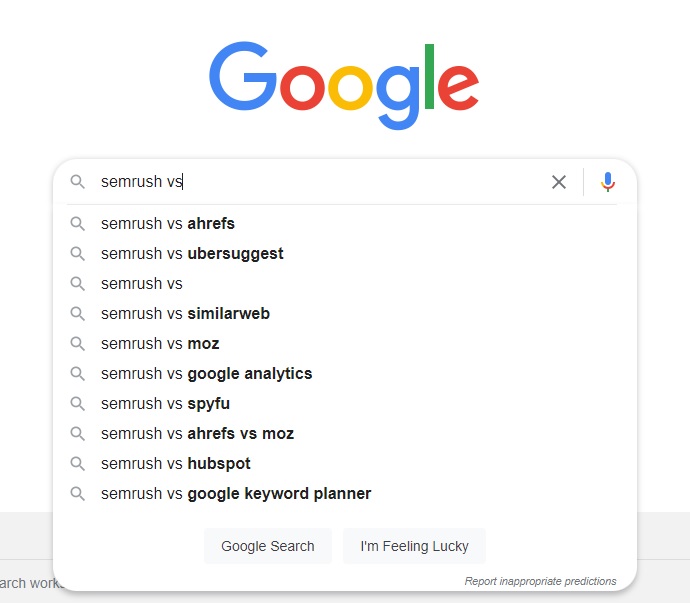
Task: Click magnifier icon beside 'semrush vs spyfu'
Action: tap(77, 404)
